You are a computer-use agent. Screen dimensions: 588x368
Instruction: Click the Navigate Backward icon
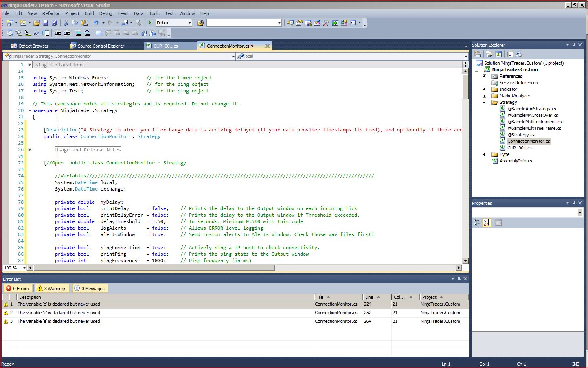[125, 23]
